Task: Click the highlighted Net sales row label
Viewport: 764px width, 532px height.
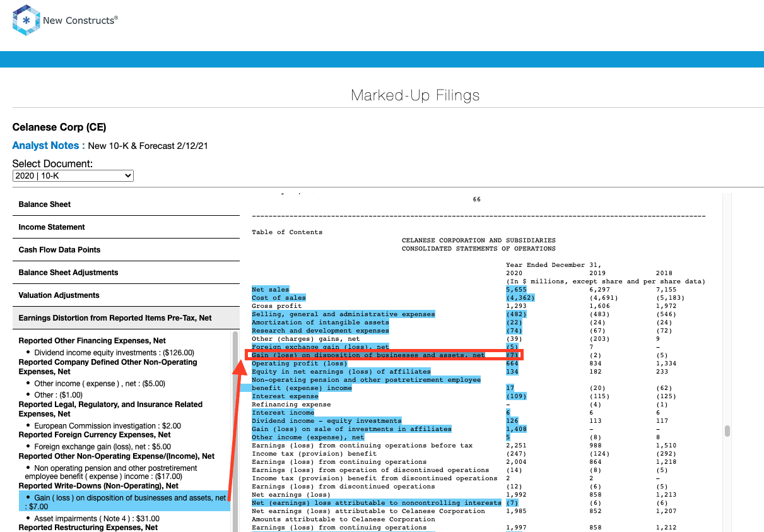Action: point(271,290)
